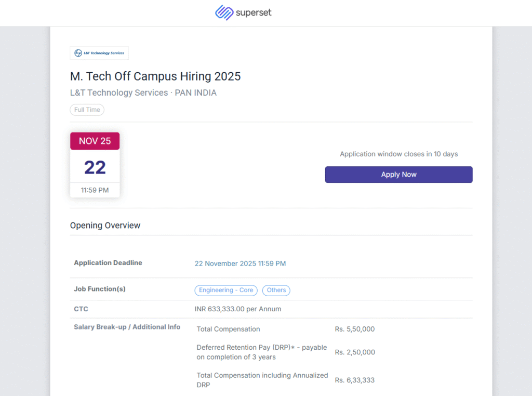Click the application window closes in 10 days text
This screenshot has height=396, width=532.
pyautogui.click(x=398, y=154)
